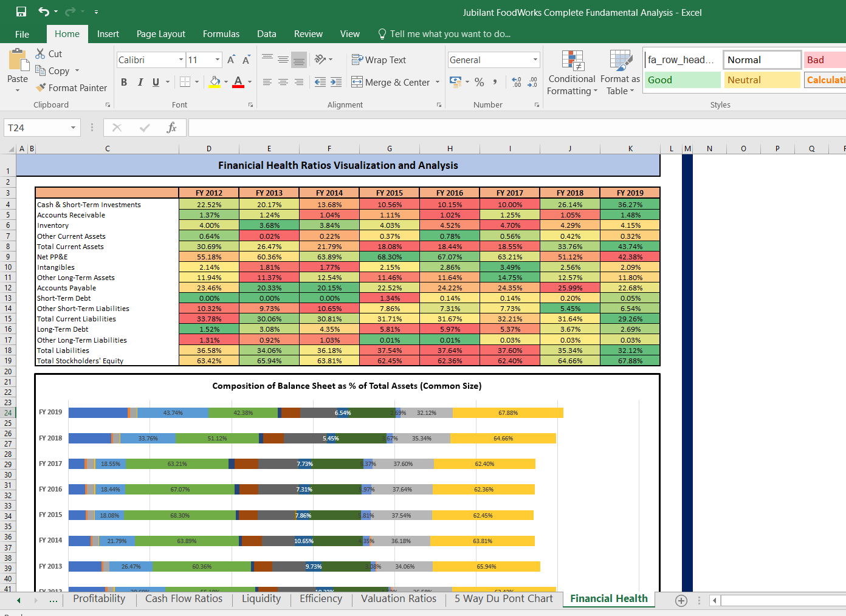The image size is (846, 616).
Task: Open the Clipboard pane launcher
Action: point(108,105)
